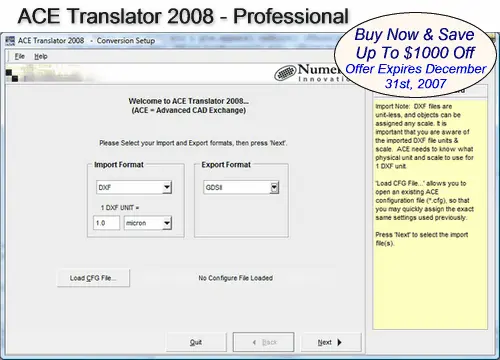Click the Quit button
The width and height of the screenshot is (500, 360).
(196, 342)
